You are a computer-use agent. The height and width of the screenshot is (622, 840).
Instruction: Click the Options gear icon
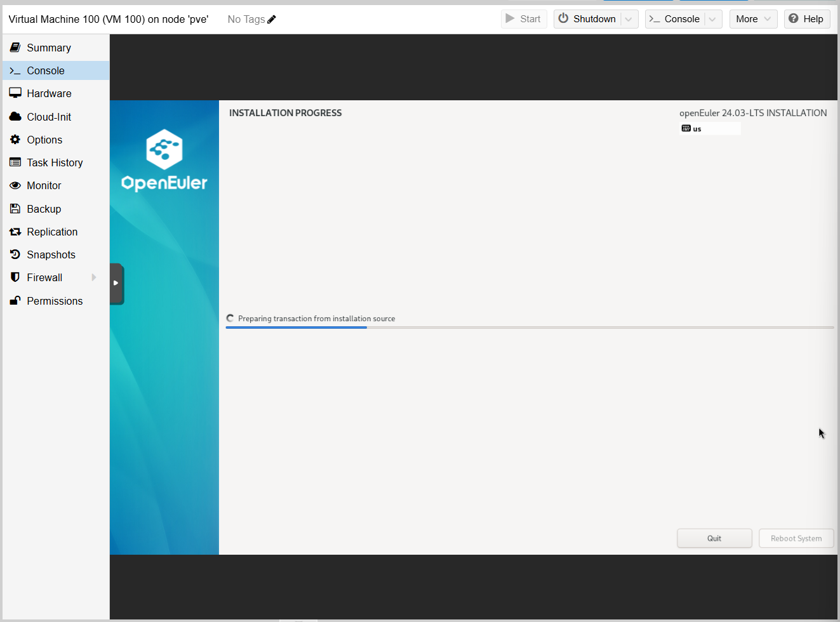15,140
